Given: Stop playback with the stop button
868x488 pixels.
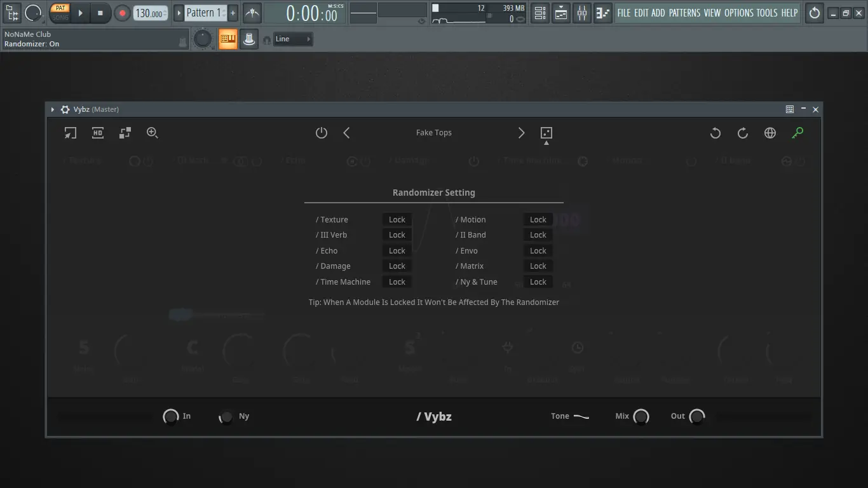Looking at the screenshot, I should pyautogui.click(x=100, y=13).
